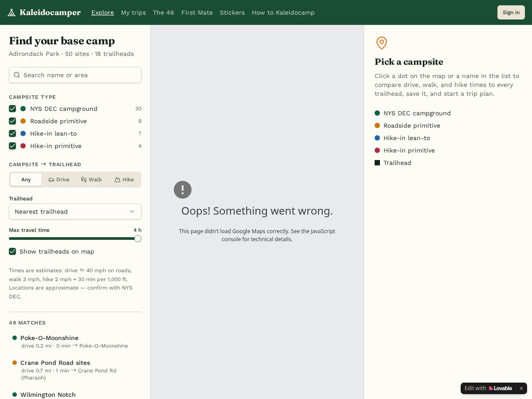The height and width of the screenshot is (399, 532).
Task: Select the Any travel mode
Action: coord(26,180)
